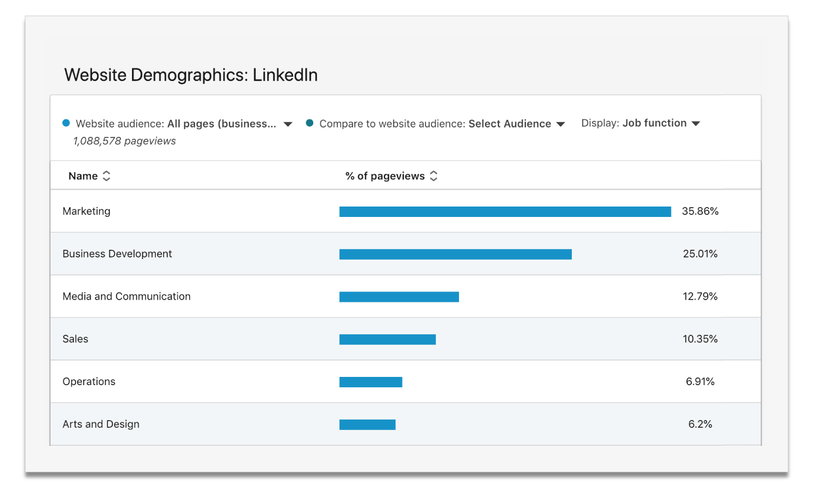The height and width of the screenshot is (504, 815).
Task: Click the 1,088,578 pageviews text
Action: (x=124, y=141)
